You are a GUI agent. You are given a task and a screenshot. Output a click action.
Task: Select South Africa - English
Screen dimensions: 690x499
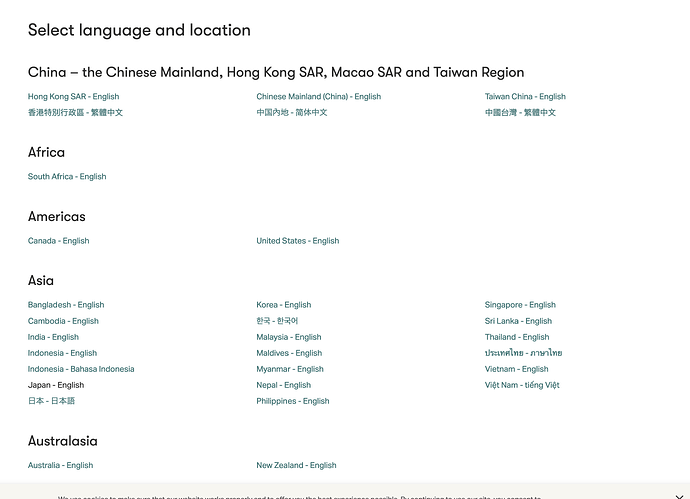[x=67, y=177]
